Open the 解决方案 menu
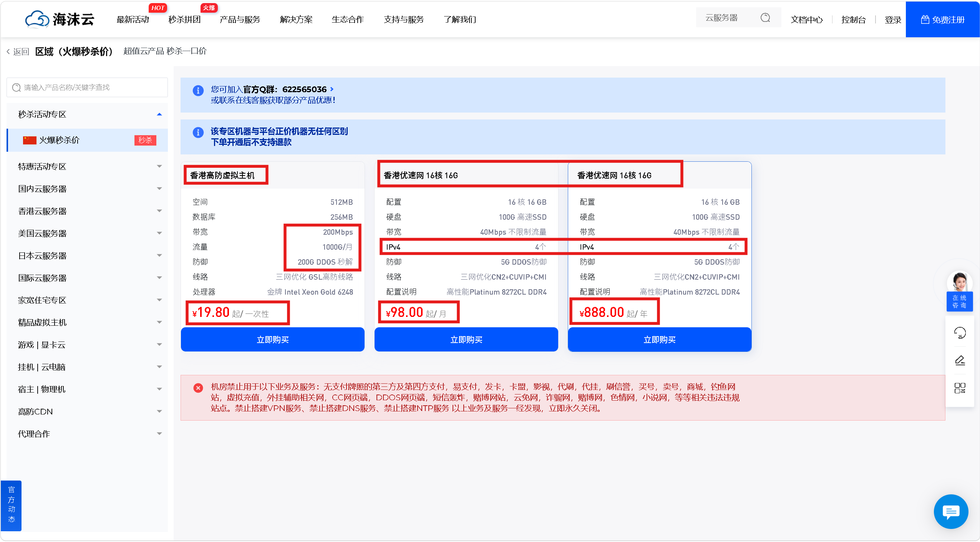This screenshot has height=542, width=980. click(296, 20)
